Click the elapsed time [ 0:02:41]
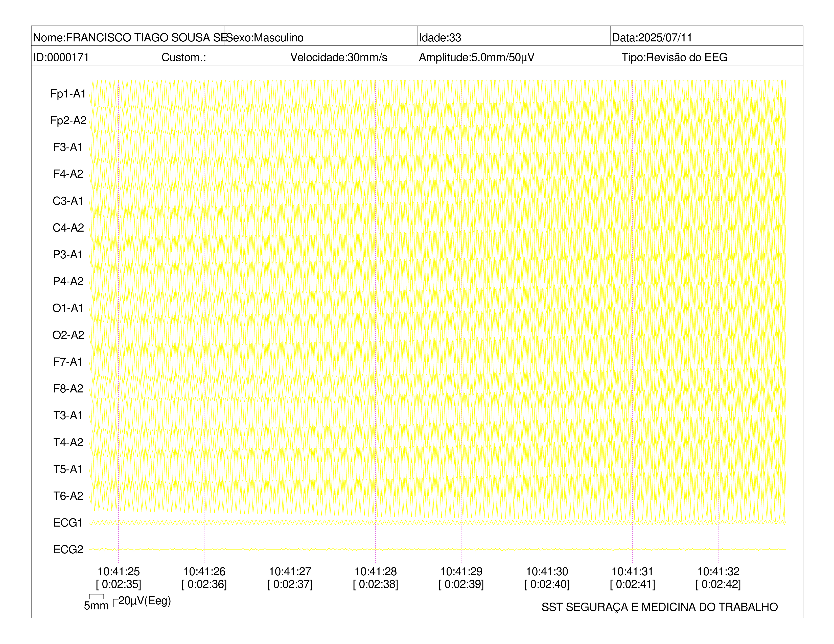The image size is (834, 644). (x=633, y=584)
